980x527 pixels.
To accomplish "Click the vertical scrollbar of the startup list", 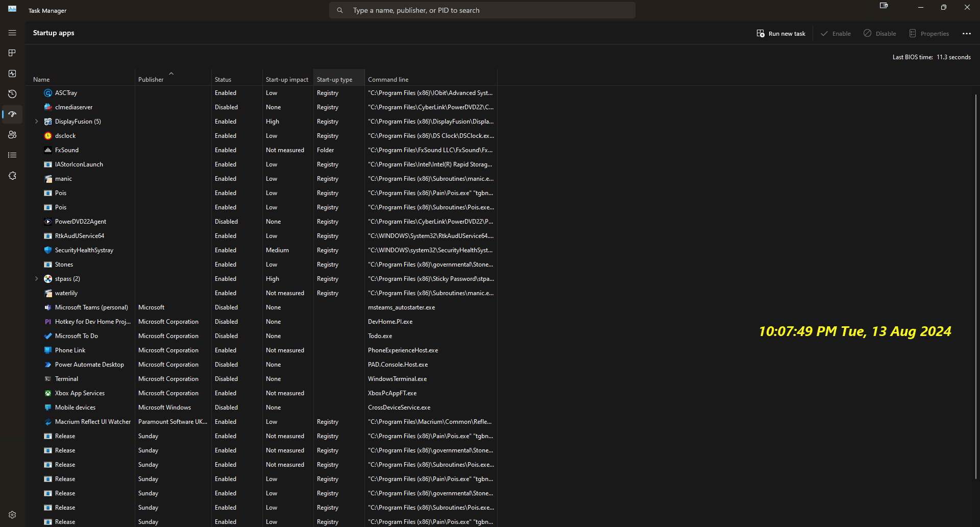I will (x=975, y=286).
